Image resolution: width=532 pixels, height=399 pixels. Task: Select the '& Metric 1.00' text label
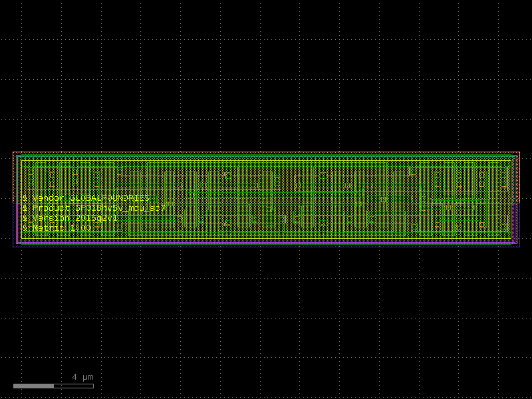(57, 227)
